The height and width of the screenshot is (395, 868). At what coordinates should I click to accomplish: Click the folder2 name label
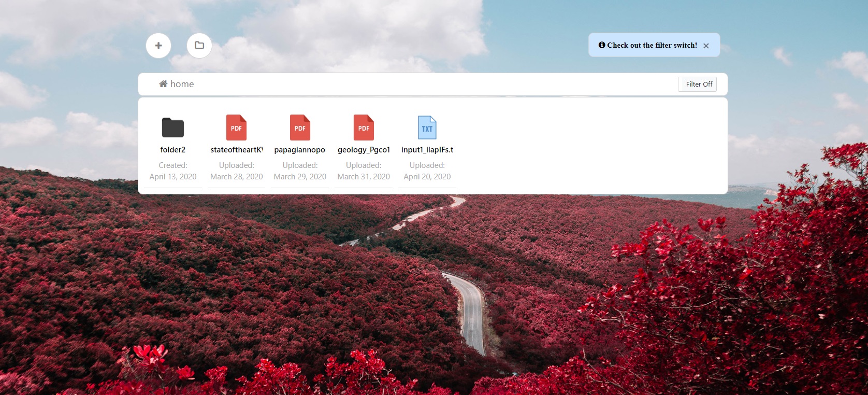[x=173, y=150]
